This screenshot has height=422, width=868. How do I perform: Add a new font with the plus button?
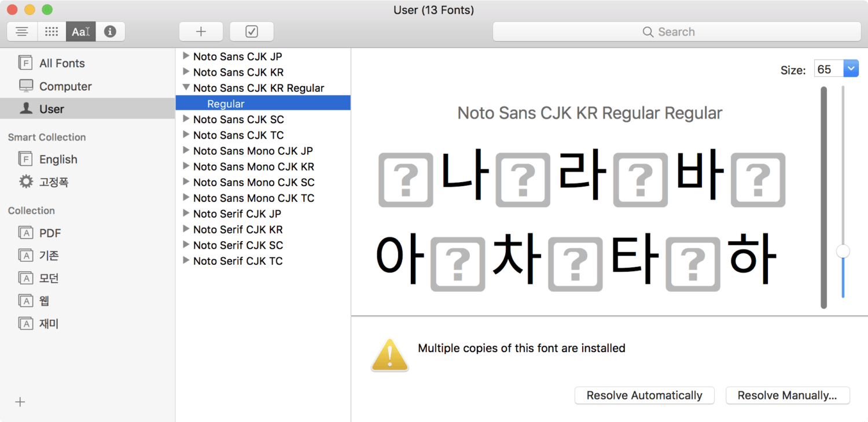pos(201,32)
